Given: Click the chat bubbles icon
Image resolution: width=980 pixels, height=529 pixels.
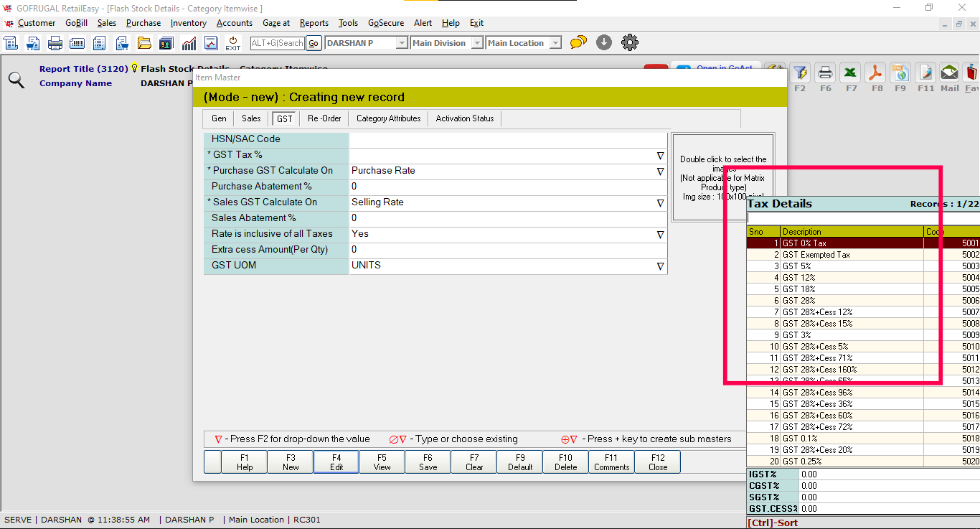Looking at the screenshot, I should tap(578, 42).
